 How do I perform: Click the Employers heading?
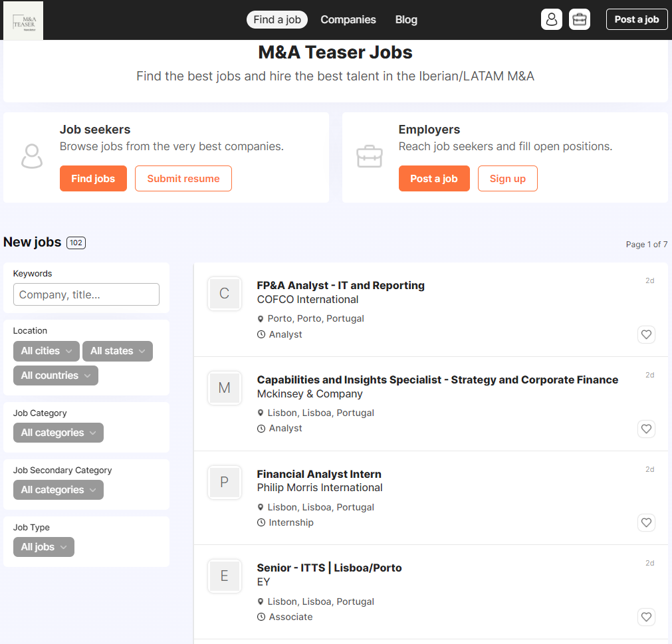coord(429,130)
